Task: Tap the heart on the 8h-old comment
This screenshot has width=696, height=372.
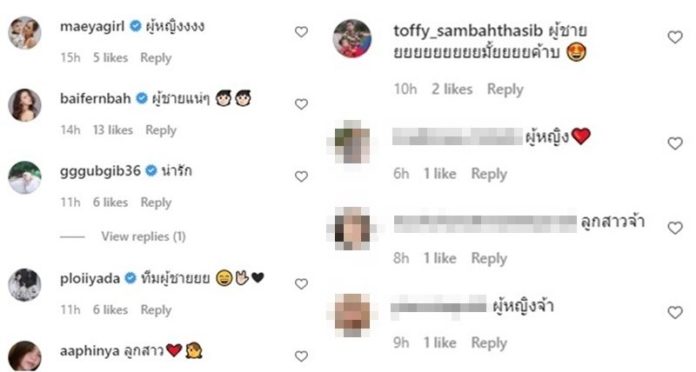Action: point(675,228)
